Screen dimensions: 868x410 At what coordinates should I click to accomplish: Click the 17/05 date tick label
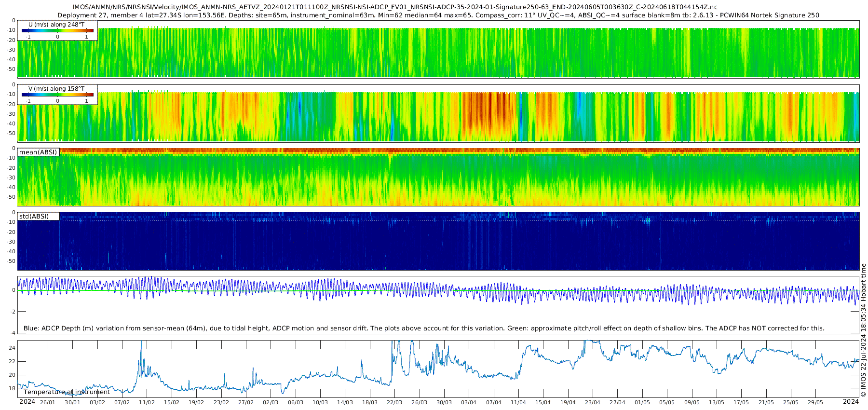[x=741, y=402]
